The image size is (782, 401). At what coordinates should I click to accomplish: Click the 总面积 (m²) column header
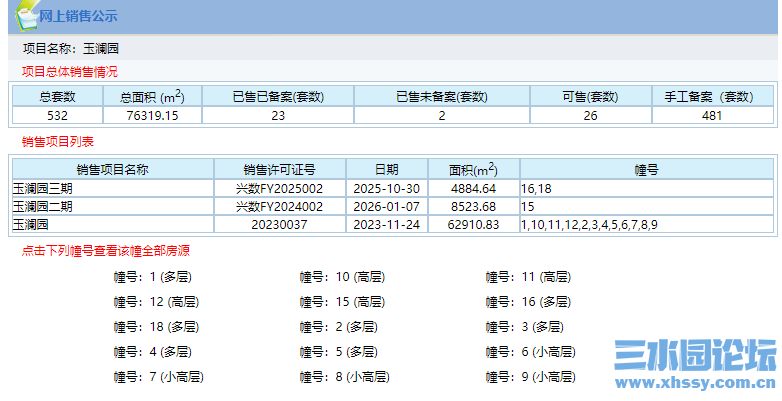pos(152,96)
